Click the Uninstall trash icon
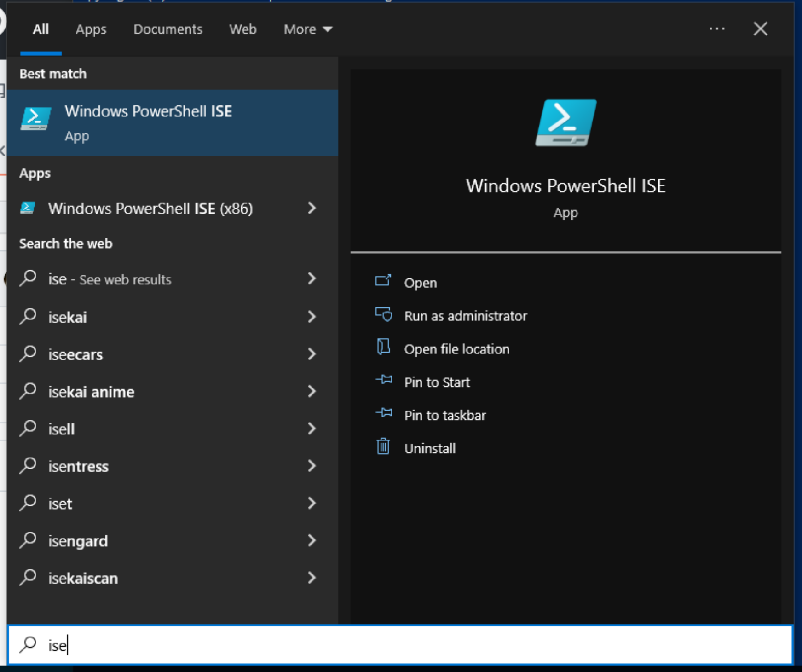The width and height of the screenshot is (802, 672). (383, 446)
